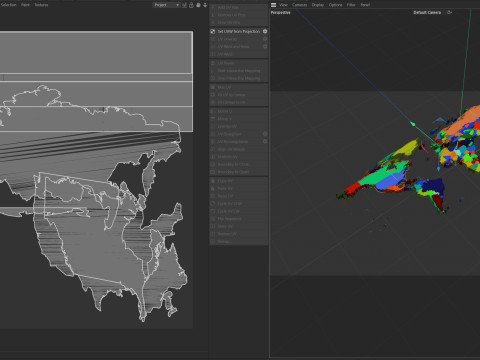
Task: Open the viewport Filter menu
Action: pos(351,5)
